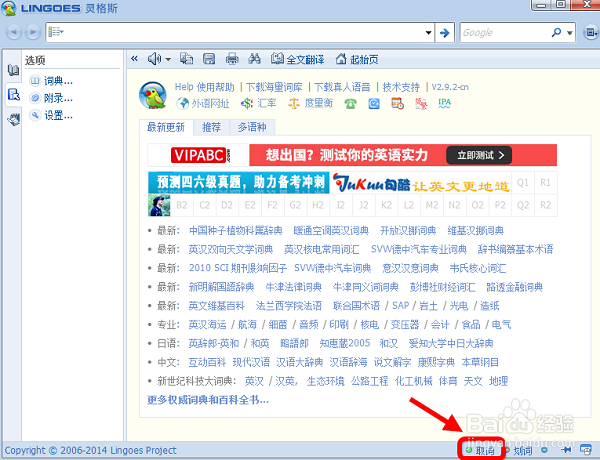Switch to the 最新更新 tab
This screenshot has width=600, height=460.
coord(166,127)
